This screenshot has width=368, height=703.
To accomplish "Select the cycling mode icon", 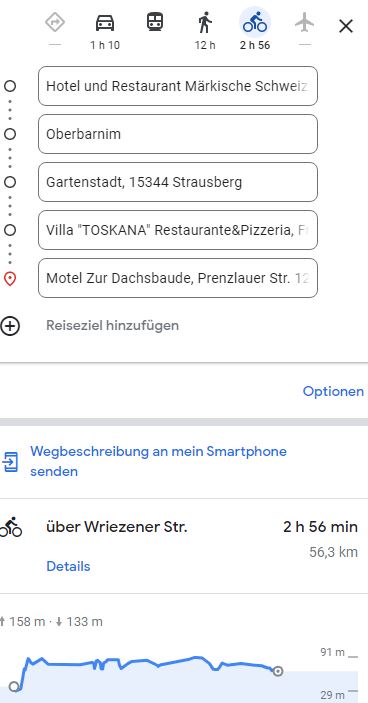I will (x=255, y=22).
